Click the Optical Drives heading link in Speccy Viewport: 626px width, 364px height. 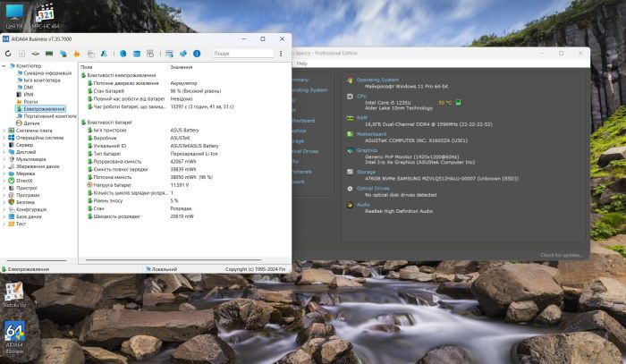tap(373, 189)
